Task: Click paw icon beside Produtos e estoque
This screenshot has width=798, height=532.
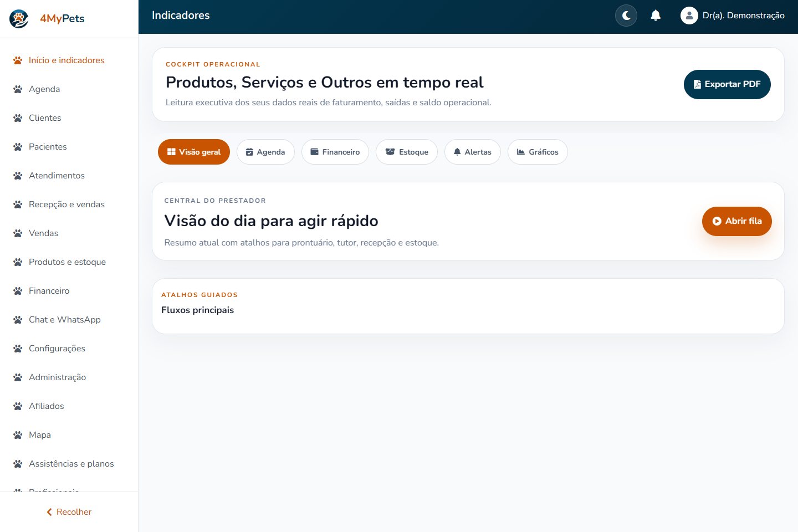Action: pyautogui.click(x=18, y=262)
